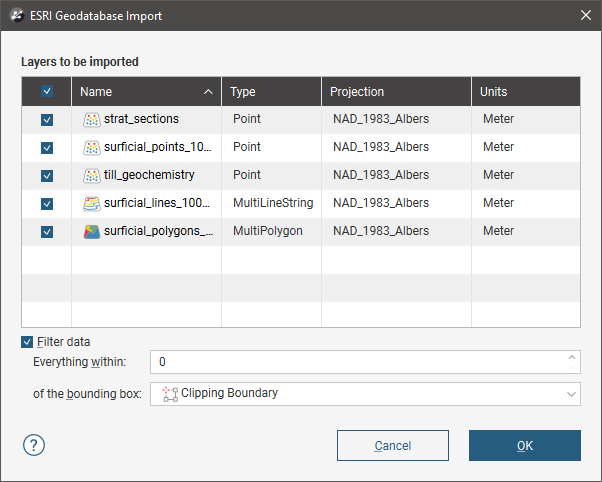
Task: Click the surficial_polygons layer icon
Action: coord(91,231)
